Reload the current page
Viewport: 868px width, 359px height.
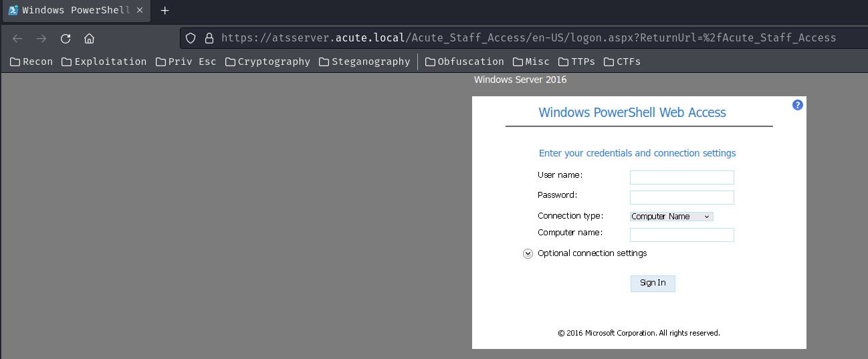pos(66,38)
